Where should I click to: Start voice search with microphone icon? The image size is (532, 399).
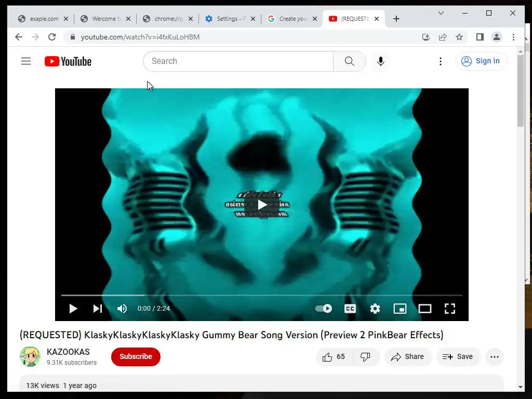(381, 61)
